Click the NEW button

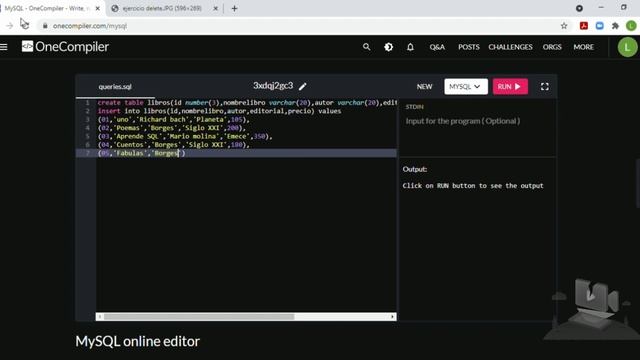(424, 87)
